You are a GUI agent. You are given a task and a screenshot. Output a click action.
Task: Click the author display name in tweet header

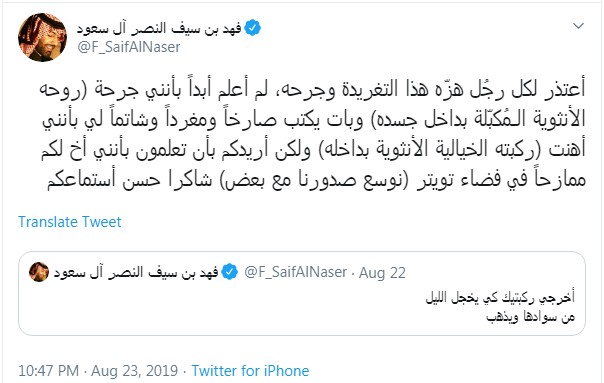[x=159, y=28]
